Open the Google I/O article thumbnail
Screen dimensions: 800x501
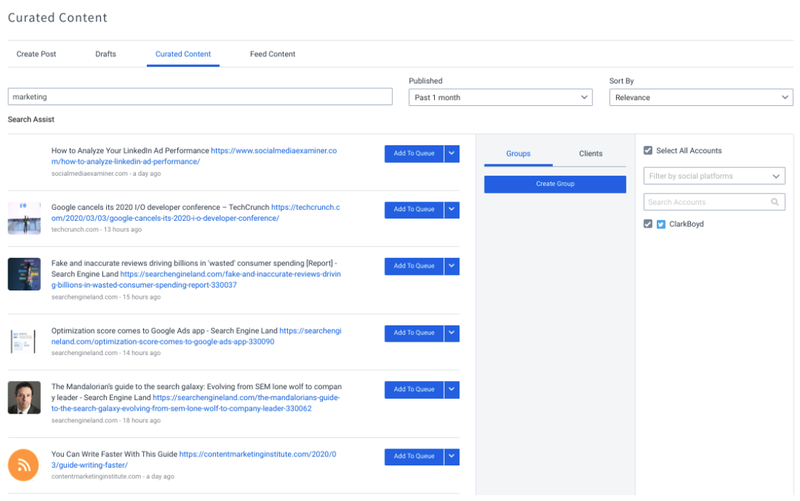(24, 218)
